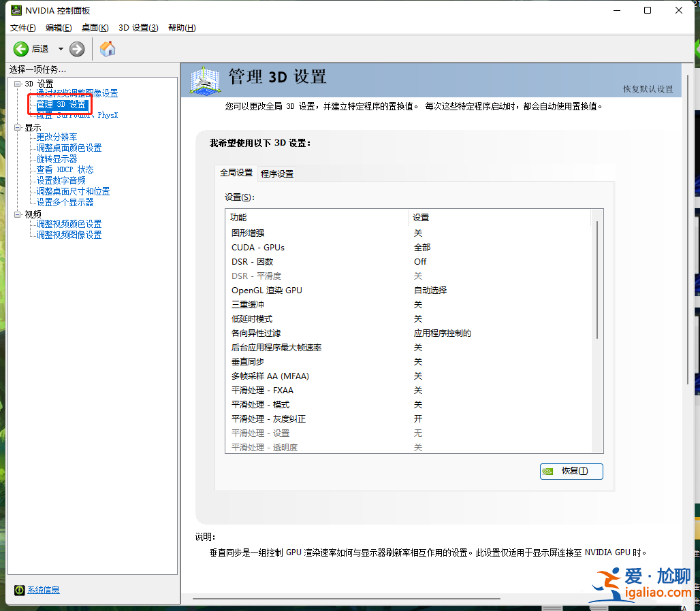Viewport: 700px width, 611px height.
Task: Toggle the 三重缓冲 setting
Action: pos(417,304)
